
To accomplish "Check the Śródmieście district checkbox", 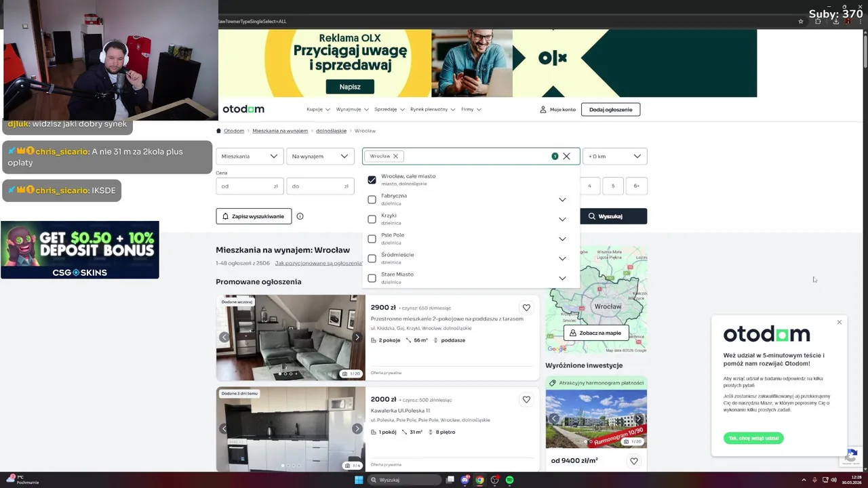I will [x=372, y=258].
